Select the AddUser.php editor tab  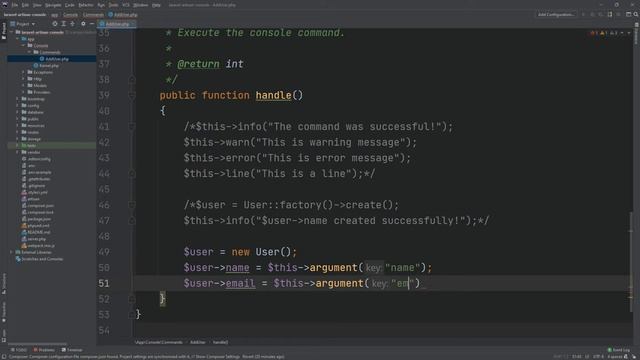point(117,24)
